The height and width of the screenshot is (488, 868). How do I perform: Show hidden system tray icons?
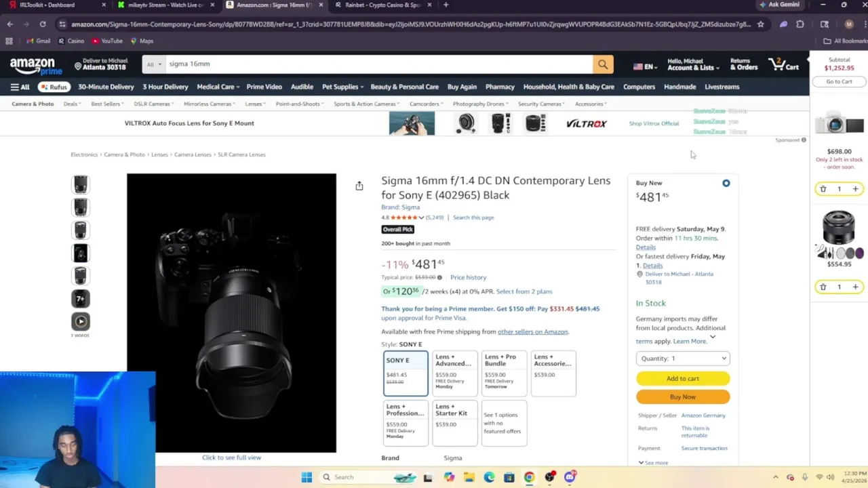775,477
